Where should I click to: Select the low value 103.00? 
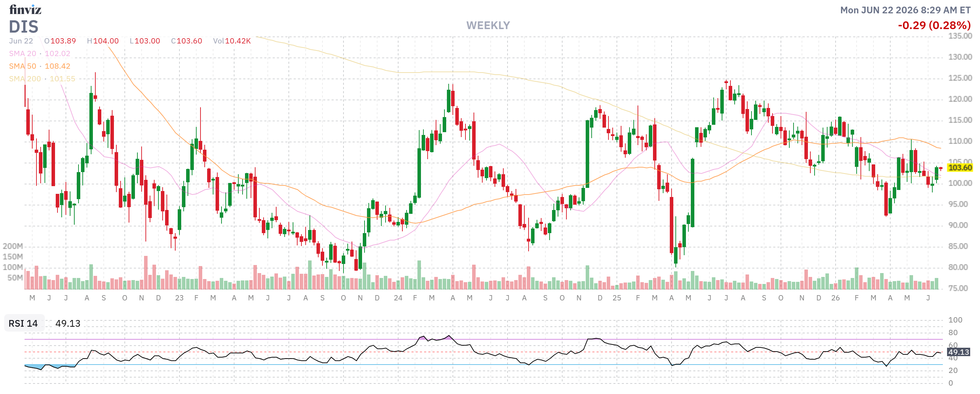point(147,41)
